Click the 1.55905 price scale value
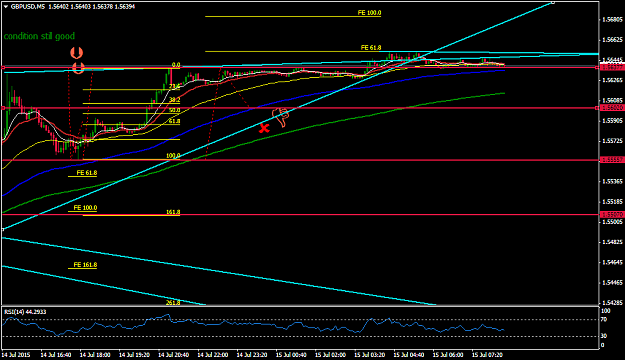This screenshot has width=625, height=360. click(613, 120)
